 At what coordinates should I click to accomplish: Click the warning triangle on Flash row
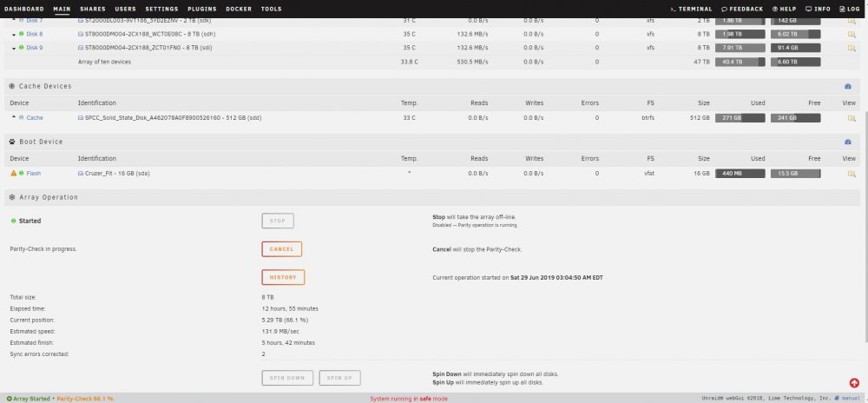coord(14,173)
